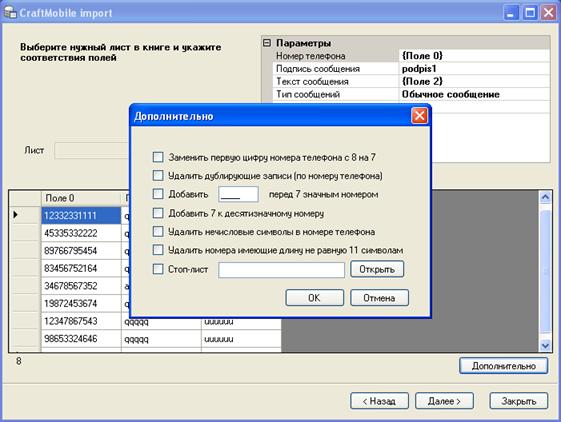The image size is (561, 422).
Task: Open the Лист dropdown field
Action: pyautogui.click(x=92, y=150)
